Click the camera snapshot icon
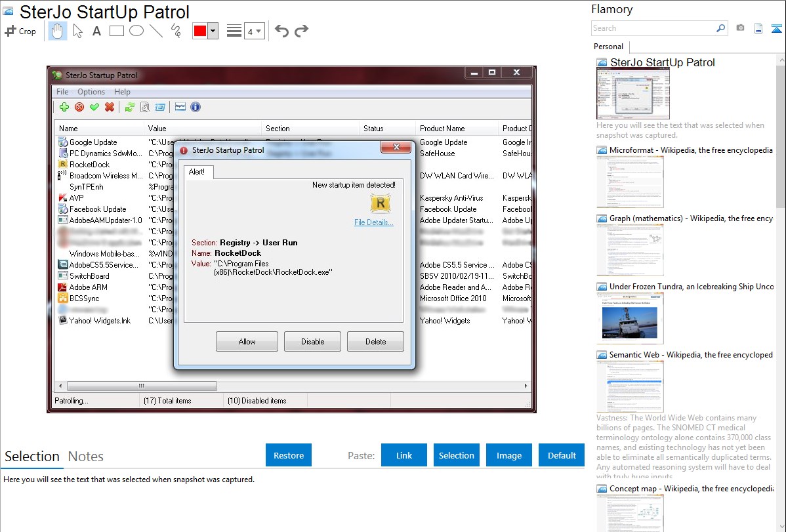Image resolution: width=786 pixels, height=532 pixels. 740,28
